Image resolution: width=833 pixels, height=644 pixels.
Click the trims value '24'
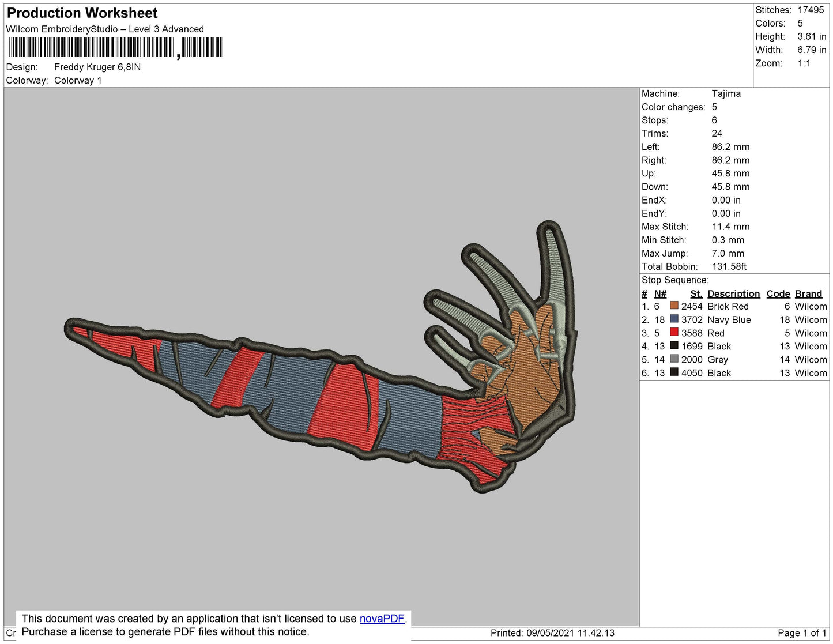(717, 133)
